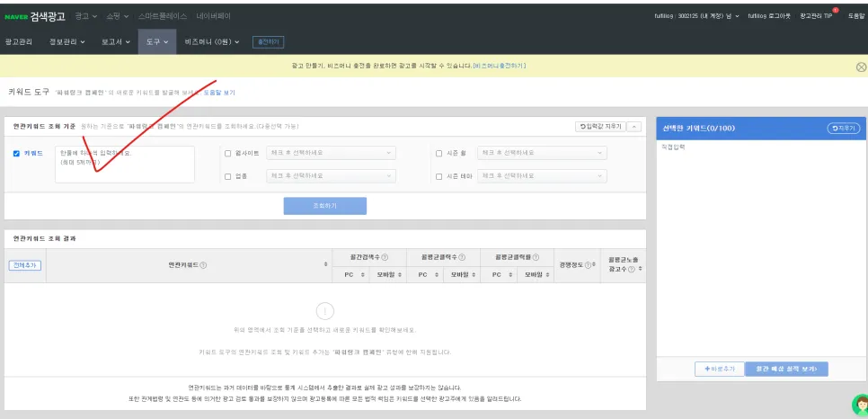Click the help icon next to 경쟁정도
Image resolution: width=868 pixels, height=419 pixels.
tap(588, 265)
